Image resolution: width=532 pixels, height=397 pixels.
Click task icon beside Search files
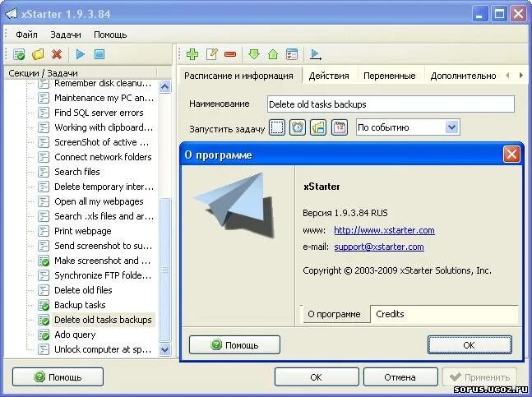[44, 172]
